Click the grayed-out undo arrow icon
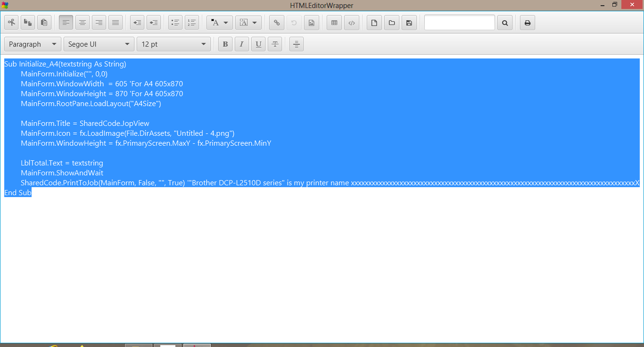This screenshot has height=347, width=644. [294, 23]
